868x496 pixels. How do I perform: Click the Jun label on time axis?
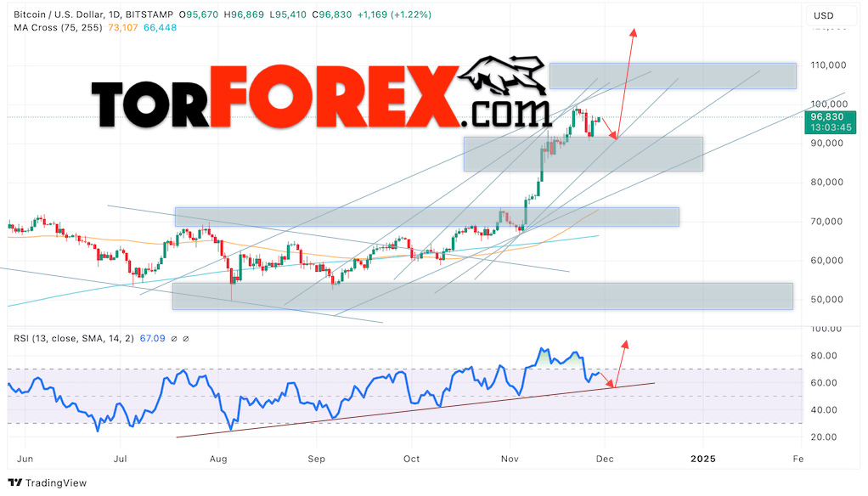pyautogui.click(x=25, y=459)
